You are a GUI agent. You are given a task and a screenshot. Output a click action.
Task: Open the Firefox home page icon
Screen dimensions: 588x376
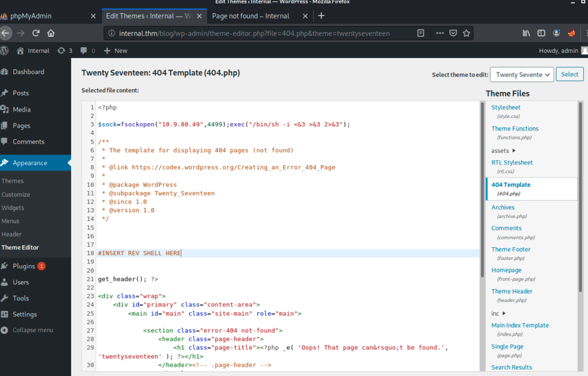(x=51, y=33)
